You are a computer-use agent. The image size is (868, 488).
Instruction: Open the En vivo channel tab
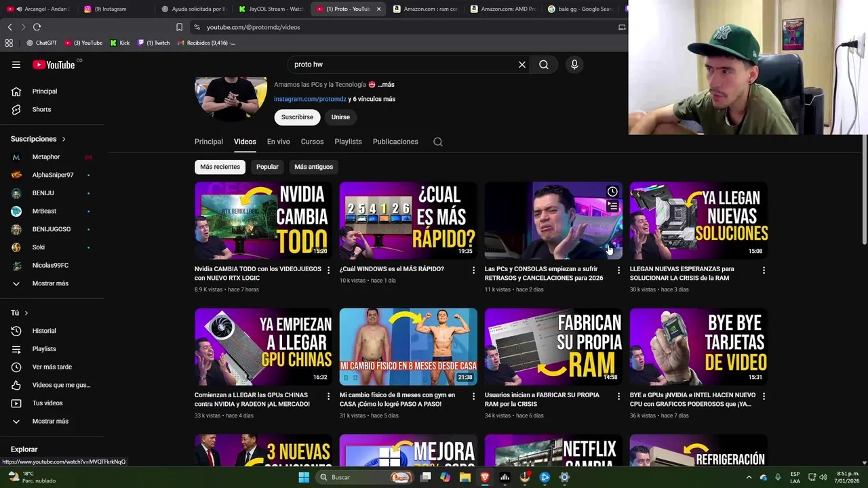(x=278, y=142)
